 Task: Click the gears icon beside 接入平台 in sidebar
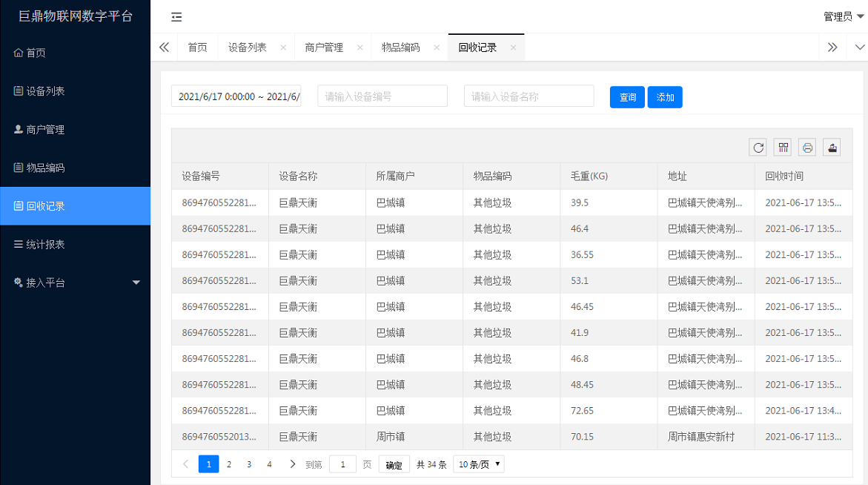click(x=19, y=283)
